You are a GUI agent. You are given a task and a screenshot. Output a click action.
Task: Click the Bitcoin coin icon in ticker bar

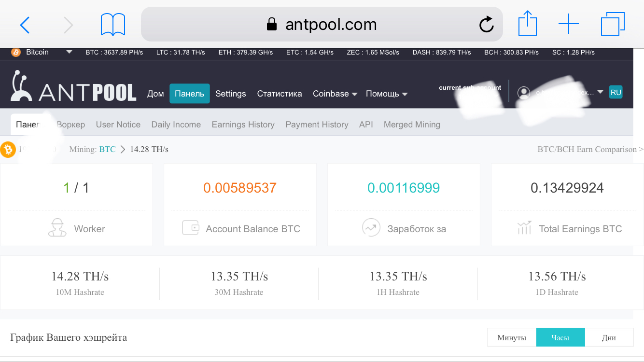[16, 52]
